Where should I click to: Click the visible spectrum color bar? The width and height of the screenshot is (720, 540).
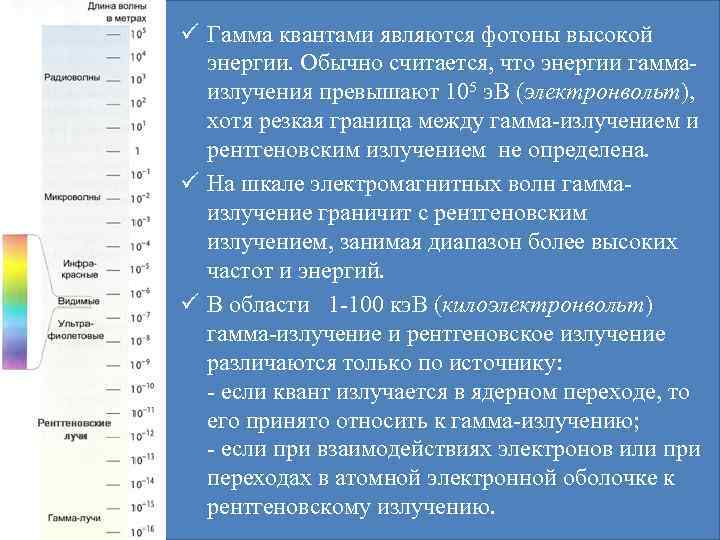tap(15, 302)
